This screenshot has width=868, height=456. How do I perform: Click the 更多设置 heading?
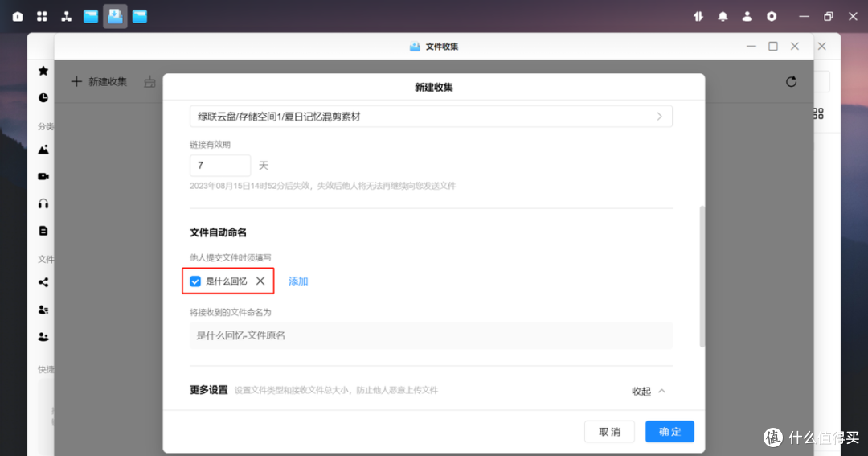[x=209, y=390]
